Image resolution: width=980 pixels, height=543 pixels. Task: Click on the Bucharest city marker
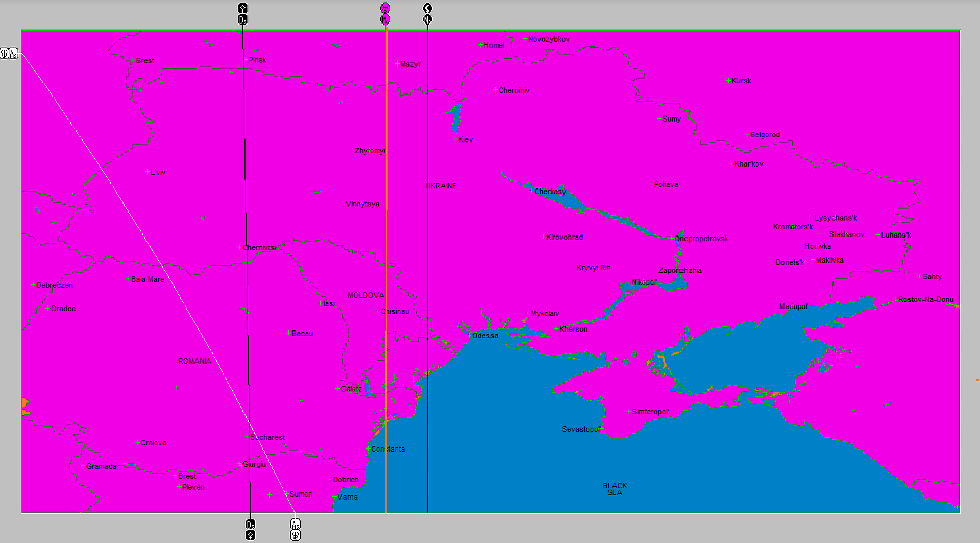click(x=247, y=437)
